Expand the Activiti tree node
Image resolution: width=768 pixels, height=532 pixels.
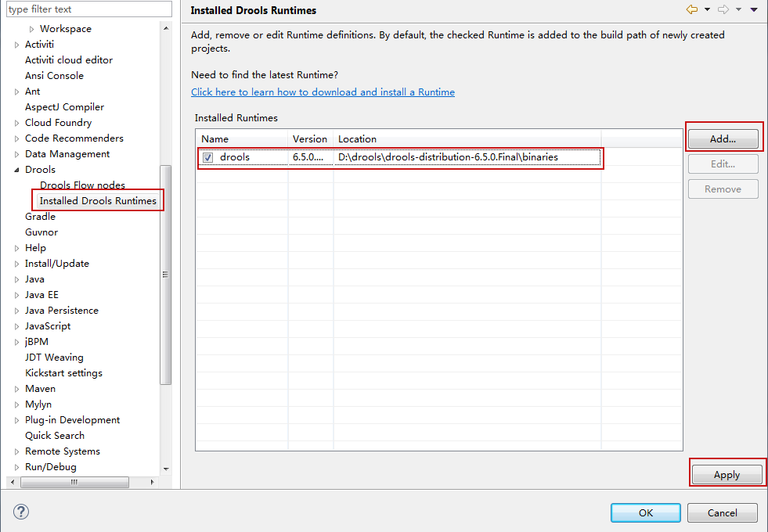pyautogui.click(x=17, y=45)
